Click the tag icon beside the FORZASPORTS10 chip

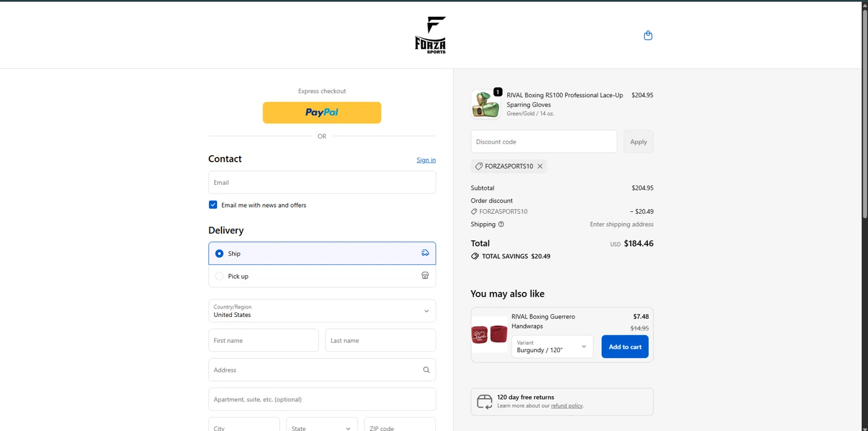click(x=479, y=166)
